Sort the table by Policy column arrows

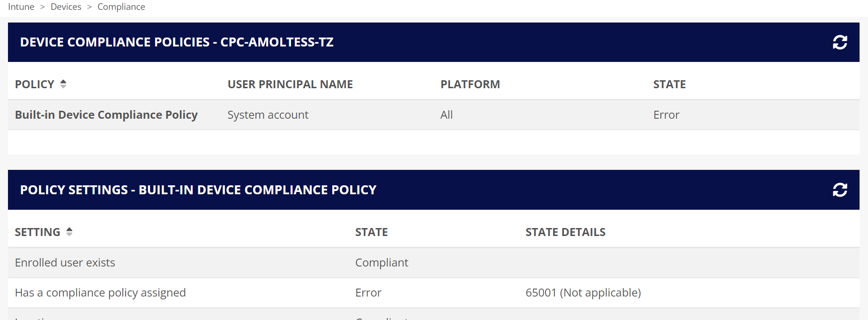coord(63,84)
